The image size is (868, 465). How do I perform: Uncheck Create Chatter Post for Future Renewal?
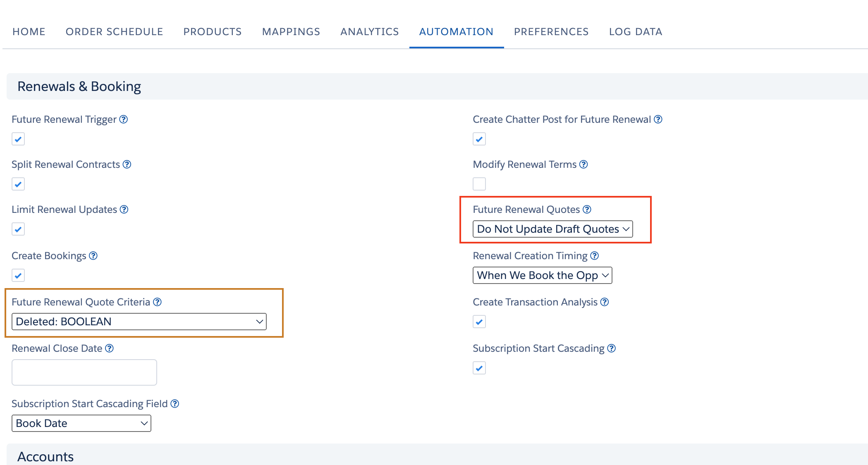[479, 139]
